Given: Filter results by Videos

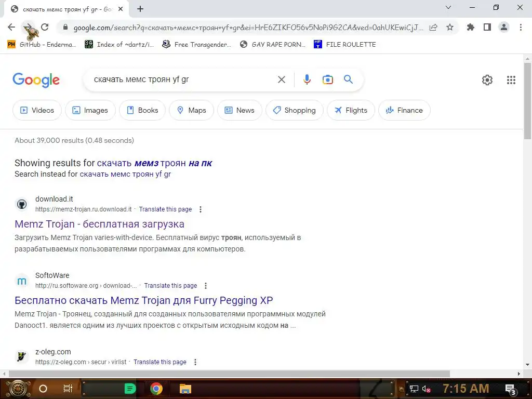Looking at the screenshot, I should pos(37,110).
